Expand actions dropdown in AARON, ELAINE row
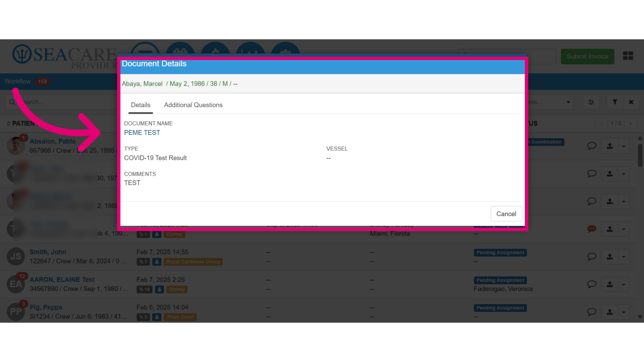 pos(624,285)
